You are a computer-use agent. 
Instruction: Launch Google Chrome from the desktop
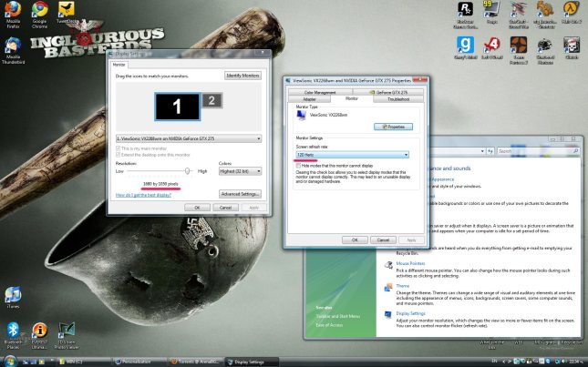(x=39, y=13)
